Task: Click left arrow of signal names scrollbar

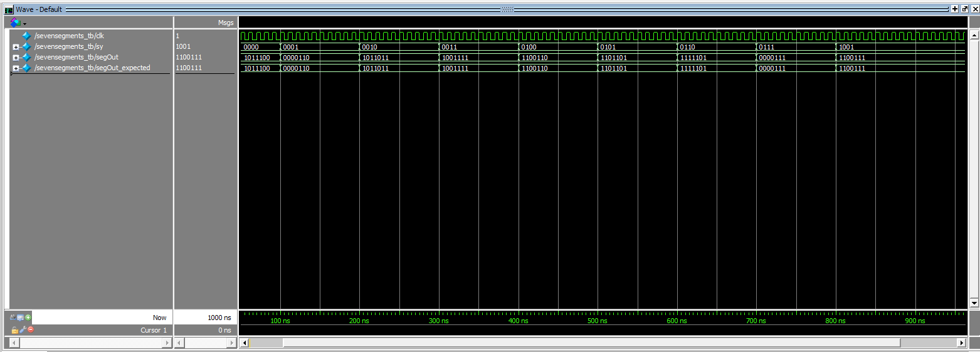Action: (x=14, y=343)
